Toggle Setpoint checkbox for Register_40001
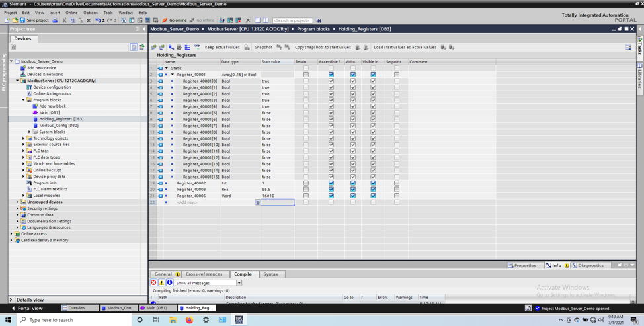Screen dimensions: 644x326 (x=396, y=75)
